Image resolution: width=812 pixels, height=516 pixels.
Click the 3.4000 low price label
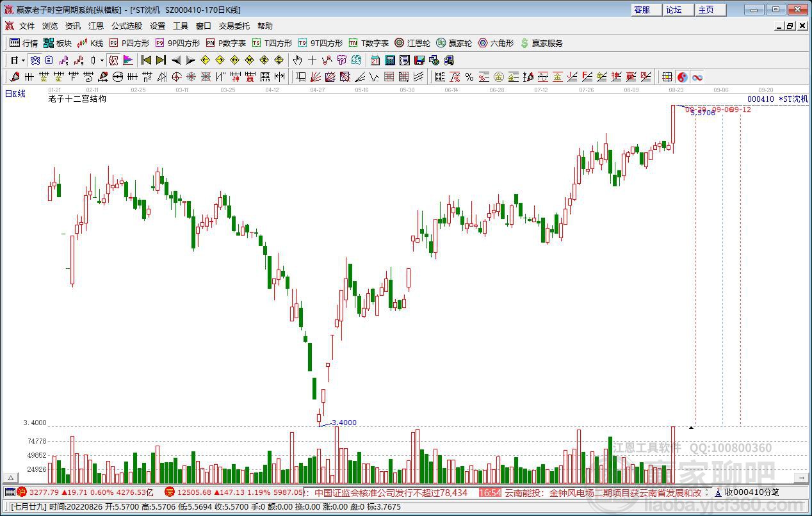(x=345, y=423)
